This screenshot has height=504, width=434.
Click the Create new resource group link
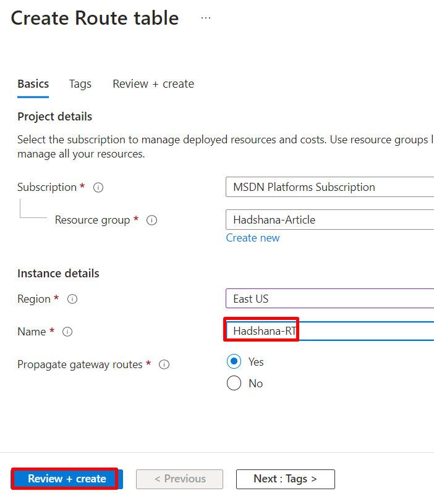coord(252,237)
